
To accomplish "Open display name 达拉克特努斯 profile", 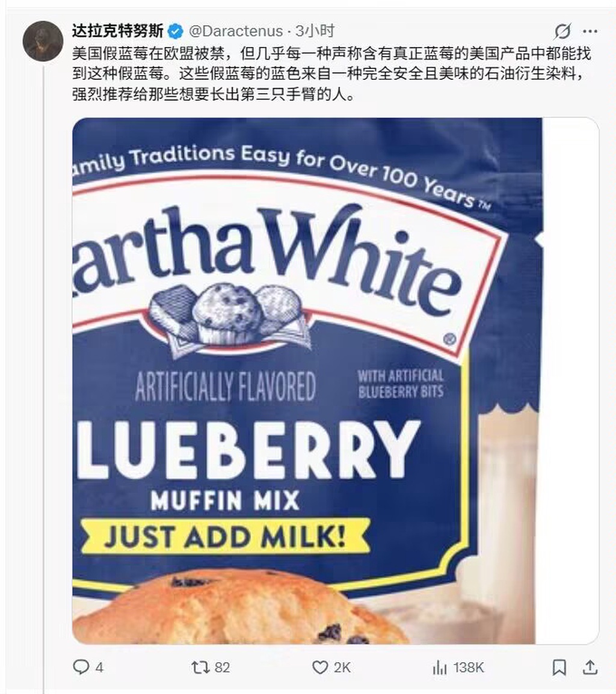I will (x=119, y=31).
